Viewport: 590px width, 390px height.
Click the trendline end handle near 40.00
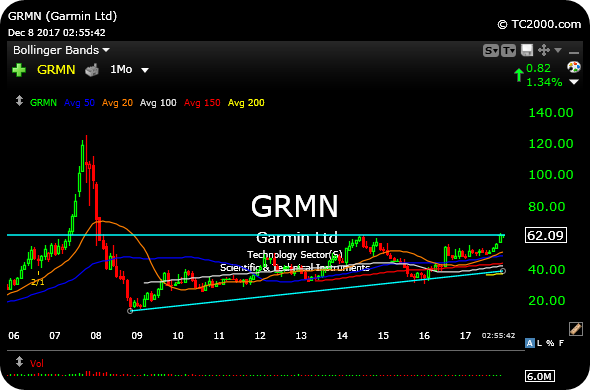click(x=503, y=271)
